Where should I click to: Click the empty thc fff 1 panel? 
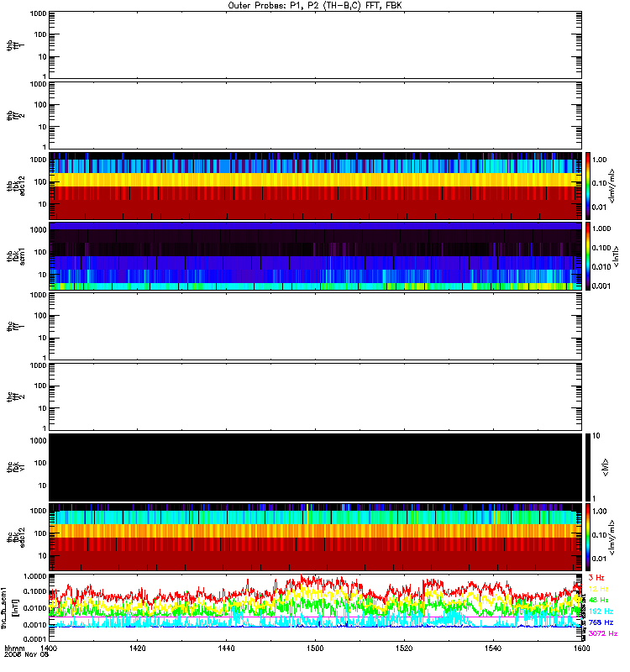315,326
